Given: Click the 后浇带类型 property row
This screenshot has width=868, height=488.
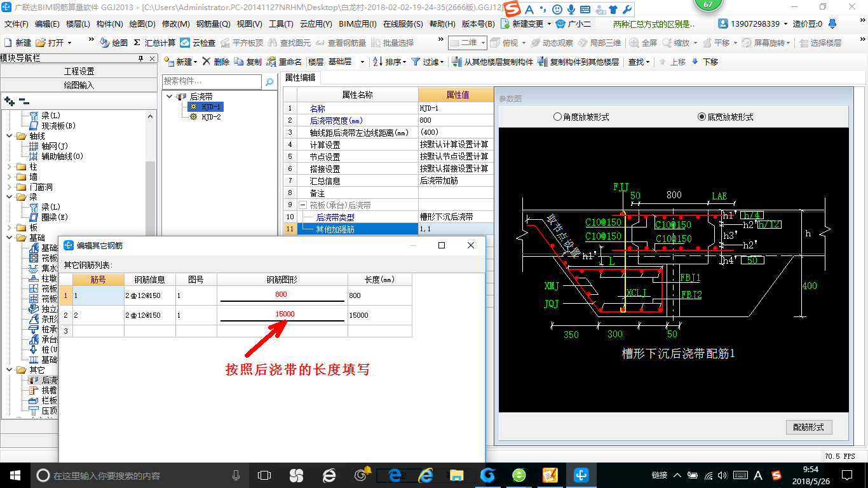Looking at the screenshot, I should click(390, 217).
